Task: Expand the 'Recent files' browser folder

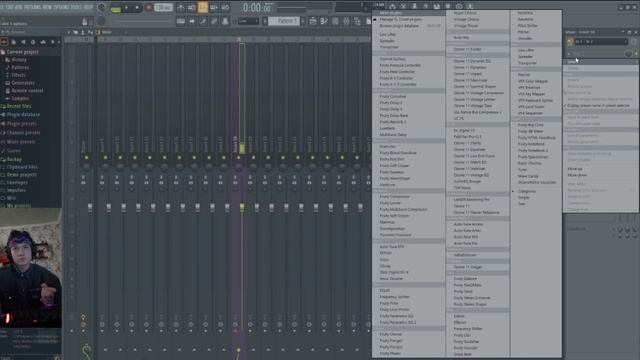Action: (x=19, y=106)
